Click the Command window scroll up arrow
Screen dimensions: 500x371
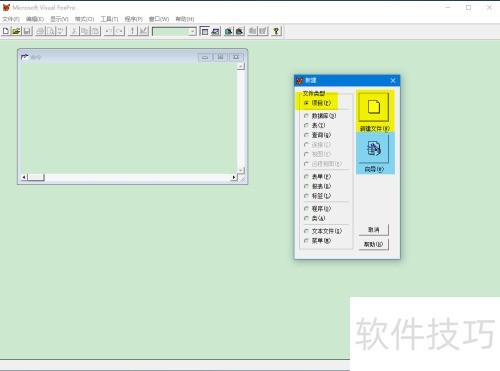tap(241, 66)
